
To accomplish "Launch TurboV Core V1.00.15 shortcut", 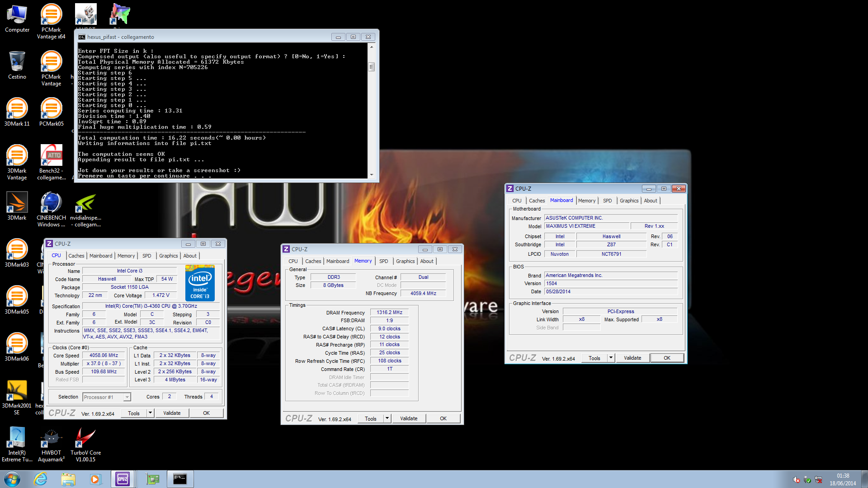I will click(85, 445).
